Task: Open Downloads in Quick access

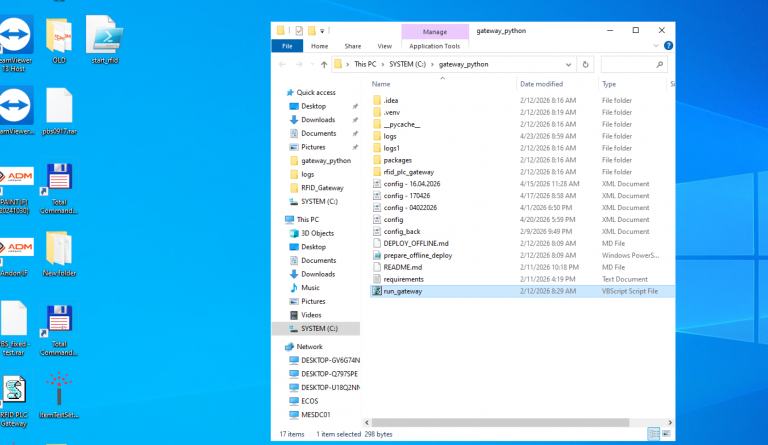Action: 318,120
